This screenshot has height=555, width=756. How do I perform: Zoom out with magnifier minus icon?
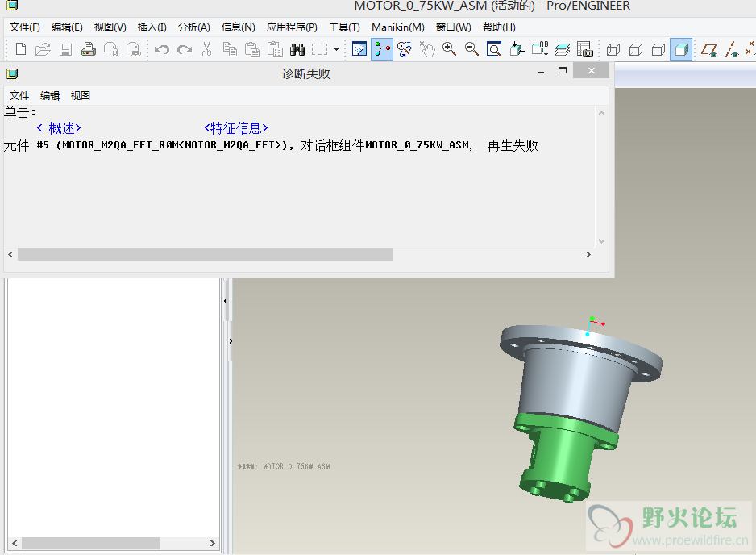(471, 49)
